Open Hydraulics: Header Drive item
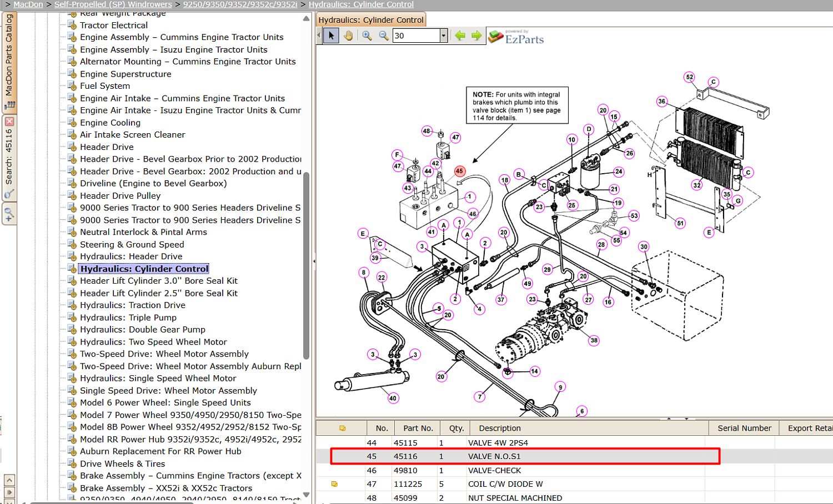The image size is (833, 504). (131, 256)
